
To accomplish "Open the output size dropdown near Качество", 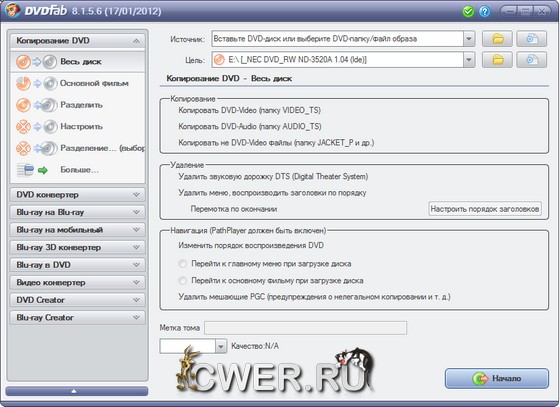I will pyautogui.click(x=221, y=346).
